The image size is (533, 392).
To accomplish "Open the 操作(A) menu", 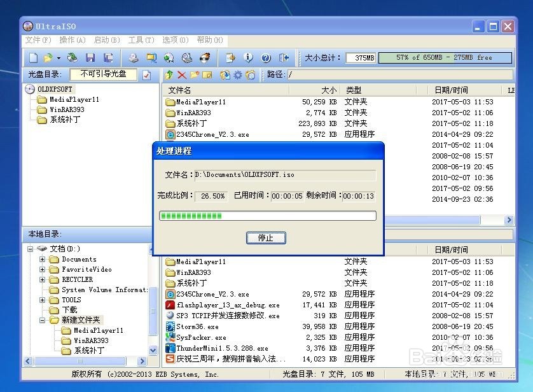I will (73, 40).
